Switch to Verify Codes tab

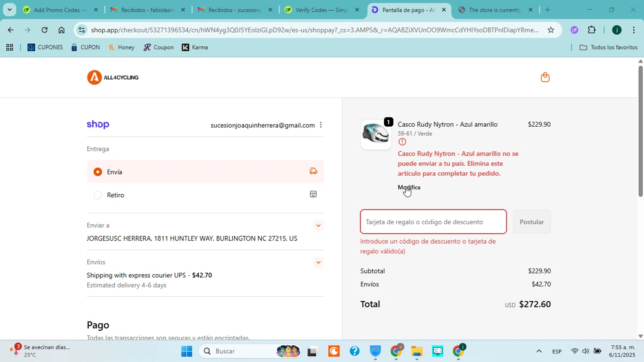click(321, 9)
